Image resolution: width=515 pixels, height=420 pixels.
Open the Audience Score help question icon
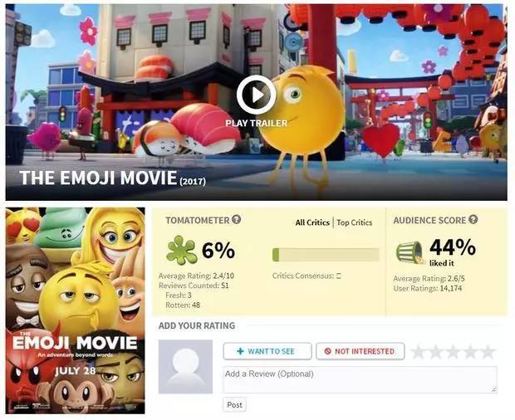point(473,219)
